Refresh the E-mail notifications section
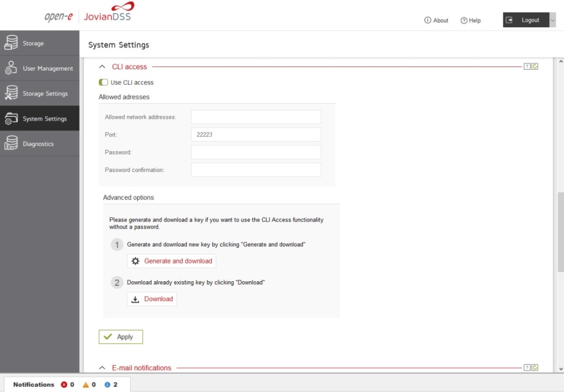 click(535, 368)
